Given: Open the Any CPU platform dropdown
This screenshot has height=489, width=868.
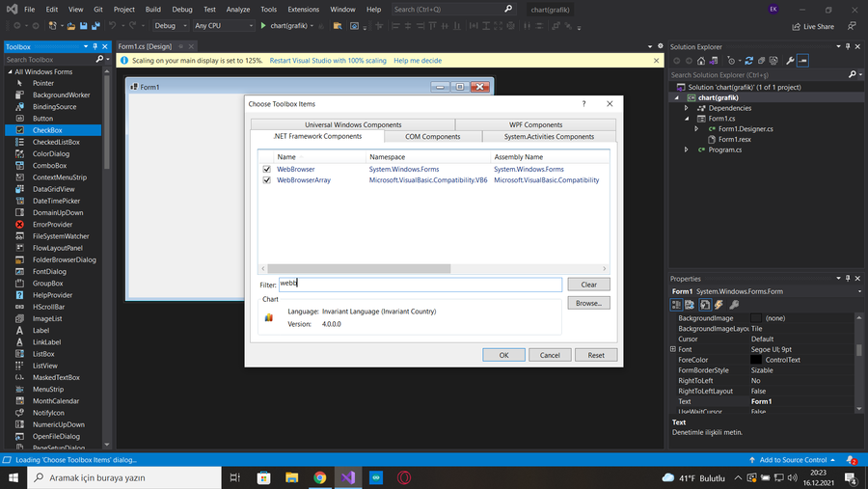Looking at the screenshot, I should (x=224, y=26).
